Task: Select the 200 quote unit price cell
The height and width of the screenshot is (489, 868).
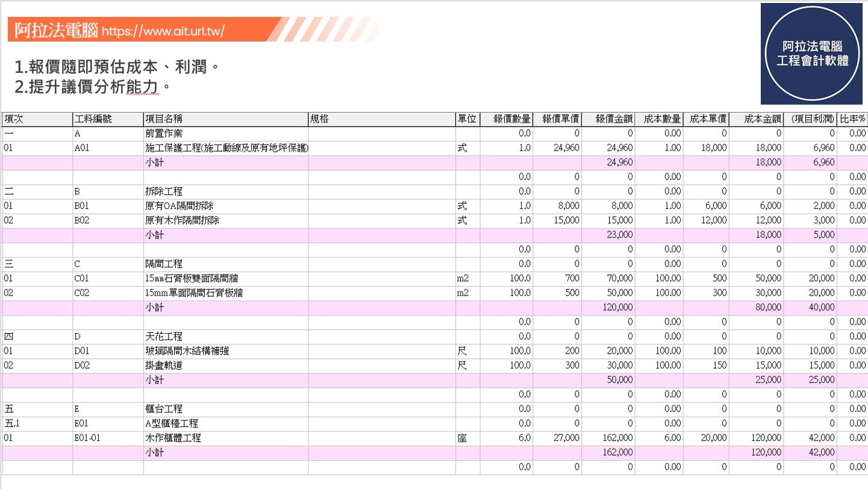Action: tap(557, 350)
